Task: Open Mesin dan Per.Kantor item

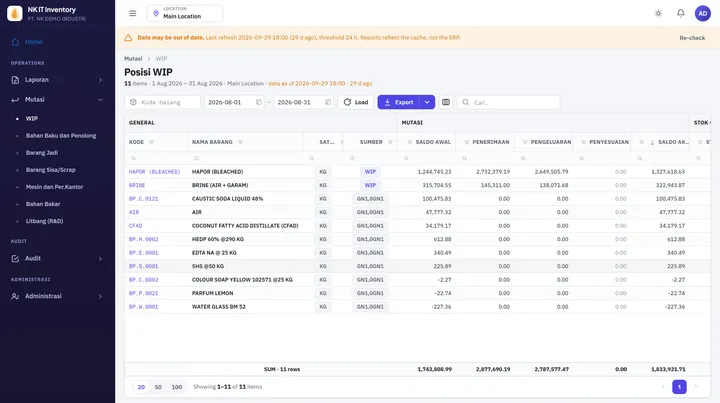Action: click(55, 187)
